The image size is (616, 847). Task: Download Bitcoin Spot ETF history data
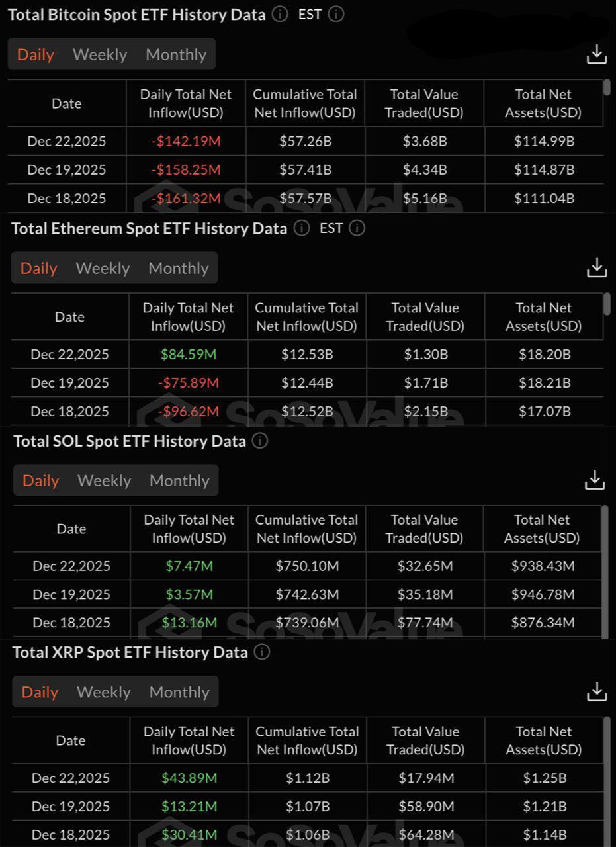click(x=596, y=54)
